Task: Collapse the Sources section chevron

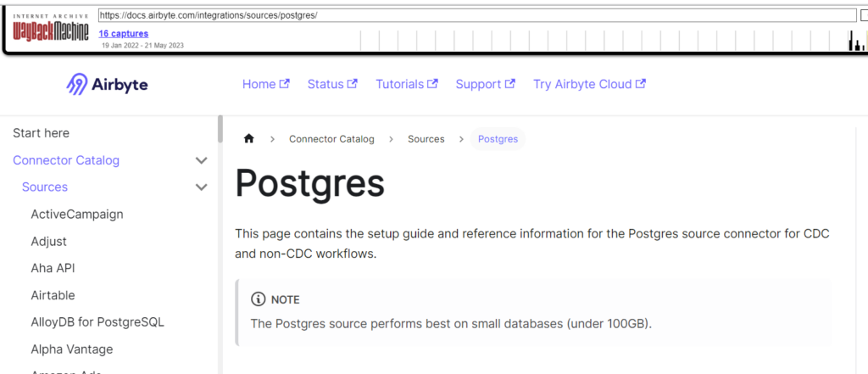Action: click(x=201, y=187)
